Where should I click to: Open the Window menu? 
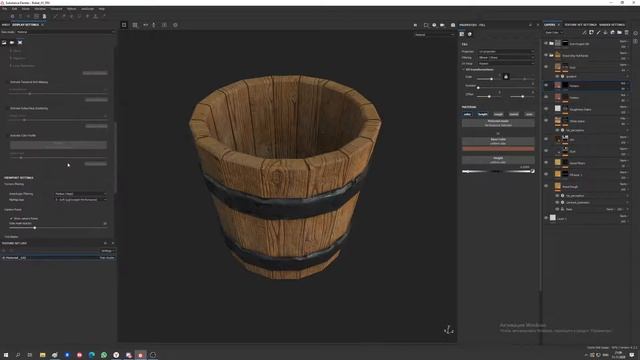tap(40, 9)
